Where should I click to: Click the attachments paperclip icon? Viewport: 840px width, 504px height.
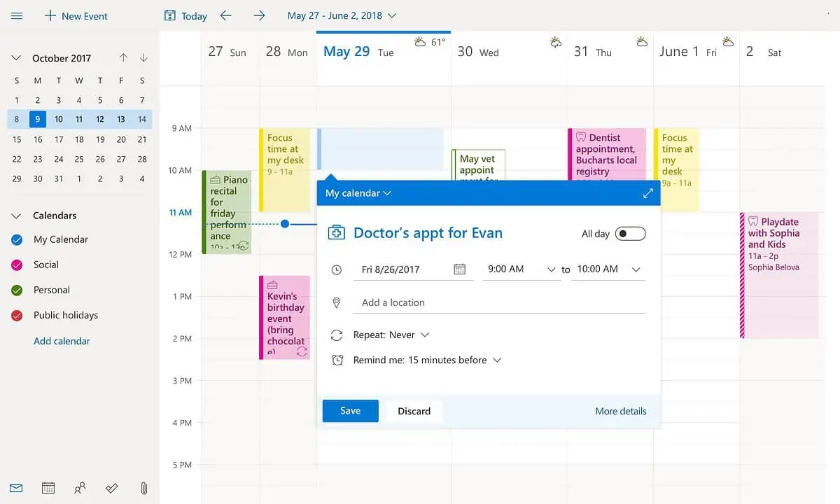point(143,488)
